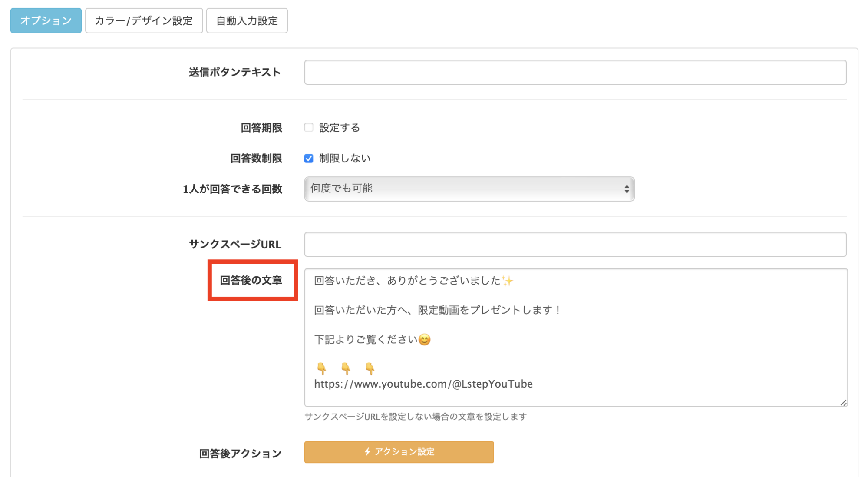The height and width of the screenshot is (477, 868).
Task: Click the checked blue checkbox icon beside 制限しない
Action: tap(308, 158)
